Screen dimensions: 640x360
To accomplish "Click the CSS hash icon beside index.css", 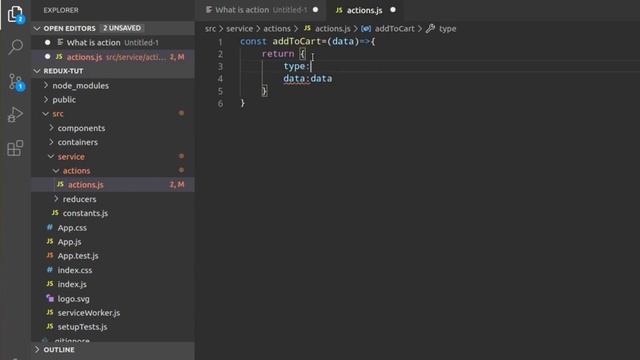I will (x=50, y=270).
